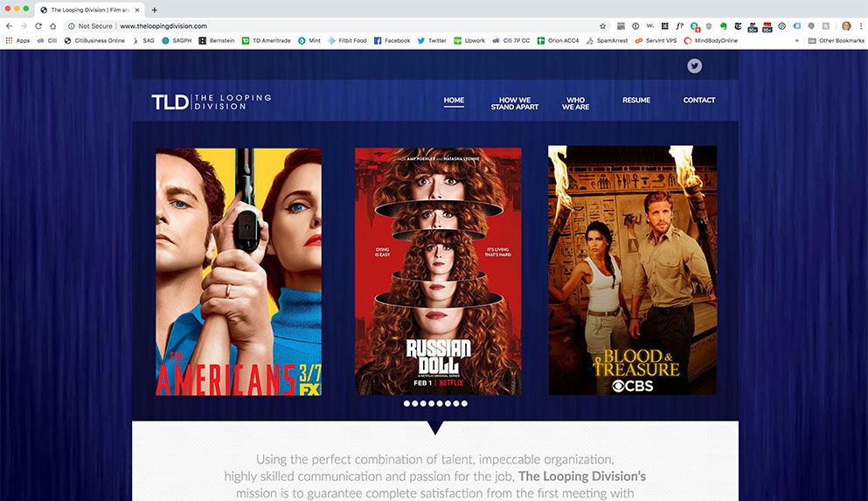This screenshot has height=501, width=868.
Task: Open the Bernstein bookmark
Action: click(217, 40)
